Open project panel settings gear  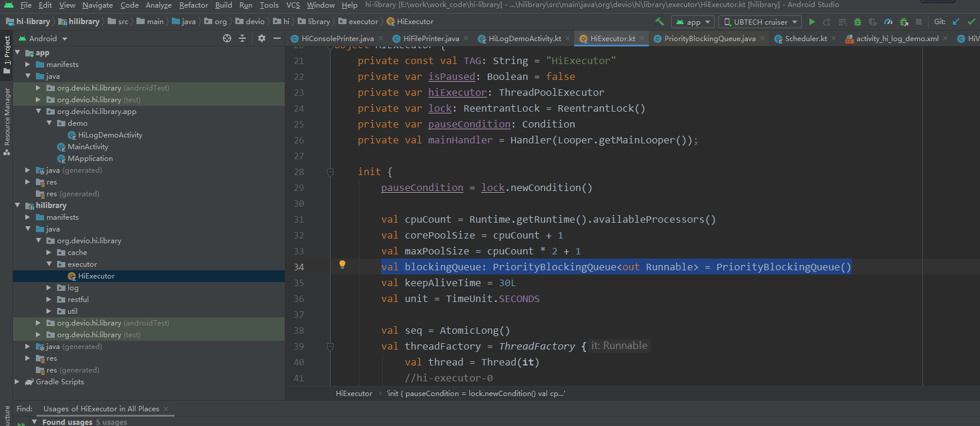tap(262, 38)
